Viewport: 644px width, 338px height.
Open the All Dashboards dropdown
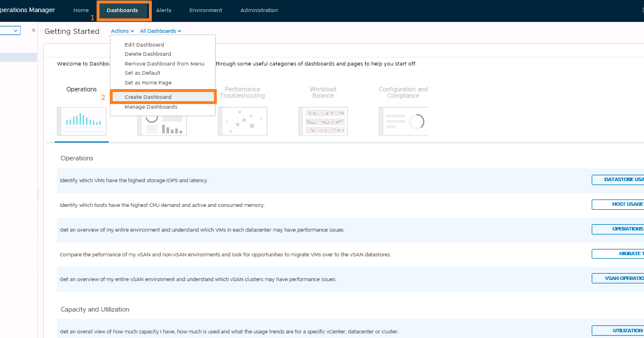[x=160, y=30]
